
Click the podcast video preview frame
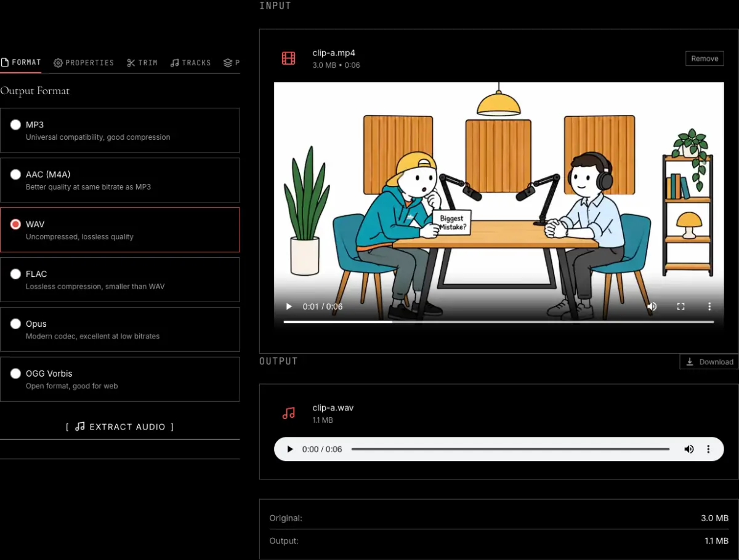click(499, 208)
